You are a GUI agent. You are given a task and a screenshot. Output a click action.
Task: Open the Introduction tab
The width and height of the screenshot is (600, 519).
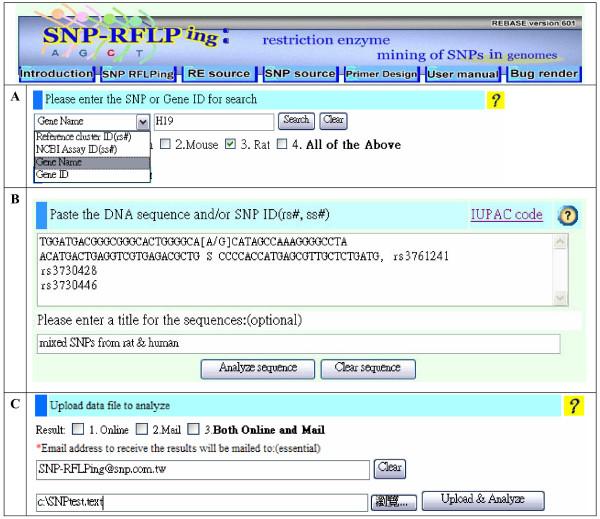[x=55, y=74]
